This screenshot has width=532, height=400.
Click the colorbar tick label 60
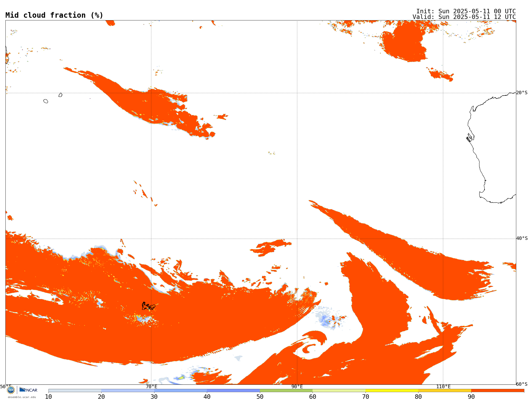click(313, 397)
